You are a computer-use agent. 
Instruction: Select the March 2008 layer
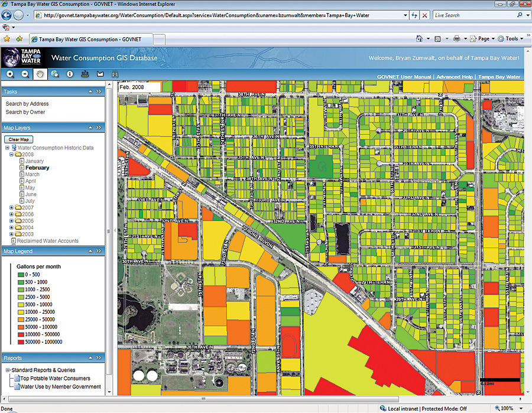[x=33, y=174]
